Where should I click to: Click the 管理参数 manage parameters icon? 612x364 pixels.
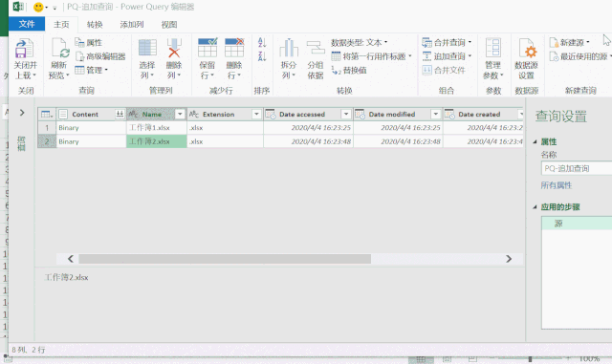[493, 48]
